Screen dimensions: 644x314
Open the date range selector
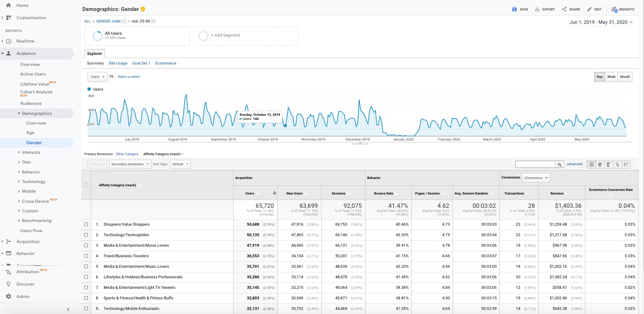click(x=600, y=22)
